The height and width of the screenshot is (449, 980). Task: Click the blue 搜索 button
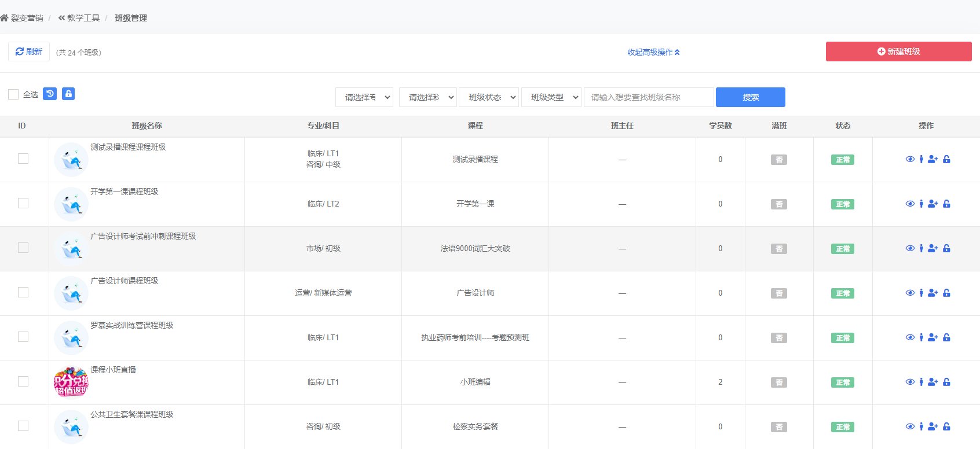[x=751, y=97]
